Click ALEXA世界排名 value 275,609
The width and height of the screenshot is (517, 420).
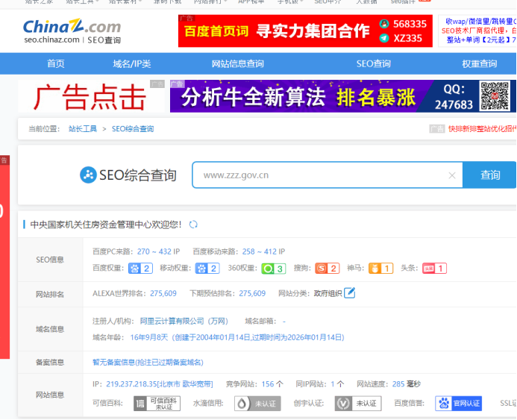pyautogui.click(x=163, y=293)
